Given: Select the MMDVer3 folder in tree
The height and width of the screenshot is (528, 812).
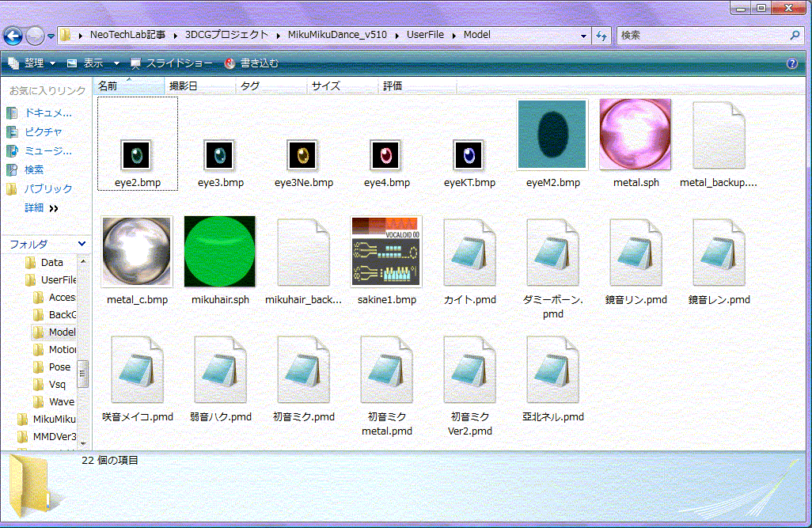Looking at the screenshot, I should coord(47,437).
